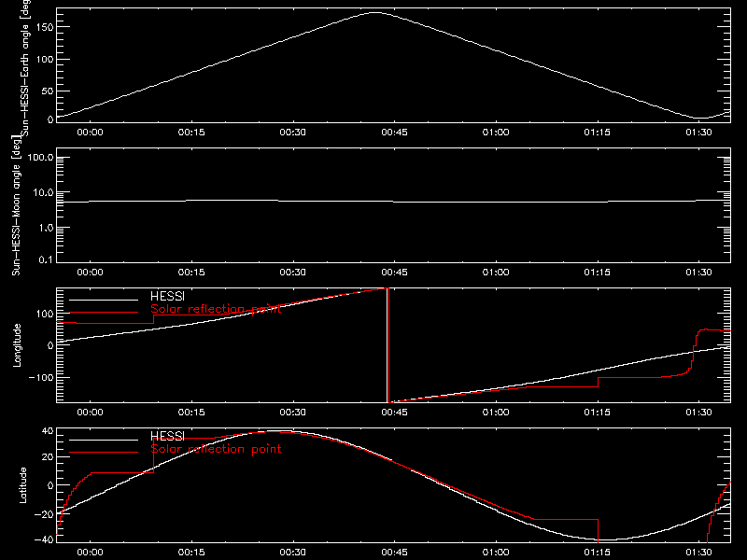The width and height of the screenshot is (747, 560).
Task: Click white HESSI legend line in Latitude plot
Action: point(104,440)
